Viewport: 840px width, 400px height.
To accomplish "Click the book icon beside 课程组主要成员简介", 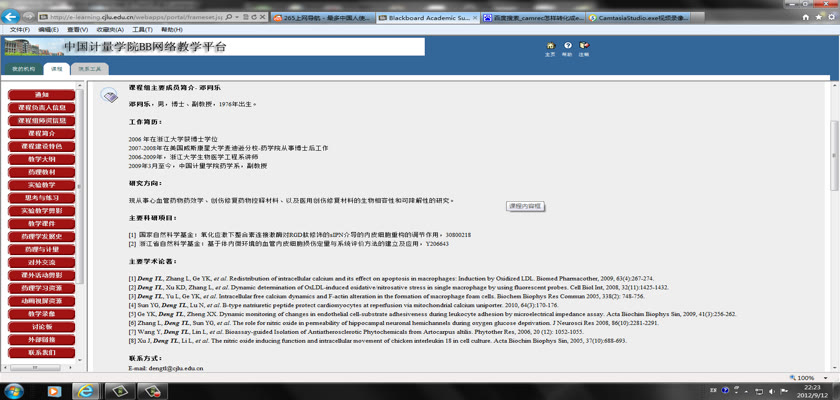I will coord(109,95).
